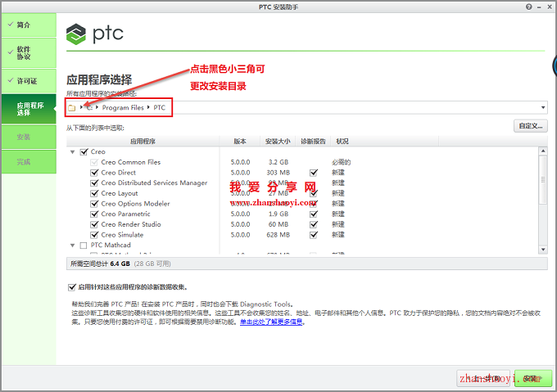The height and width of the screenshot is (392, 557).
Task: Disable diagnostic data collection checkbox
Action: coord(72,287)
